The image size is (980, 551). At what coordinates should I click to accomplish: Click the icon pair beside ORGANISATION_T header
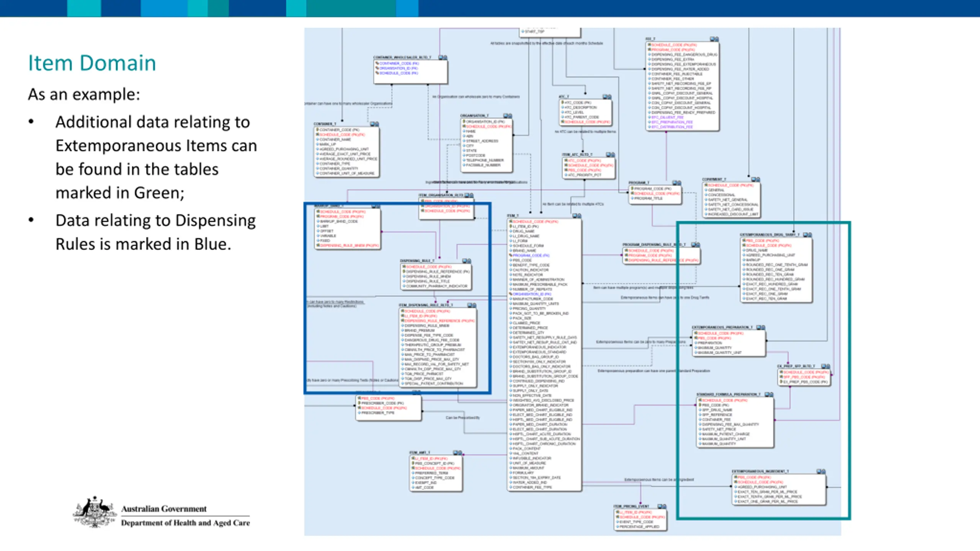tap(508, 116)
